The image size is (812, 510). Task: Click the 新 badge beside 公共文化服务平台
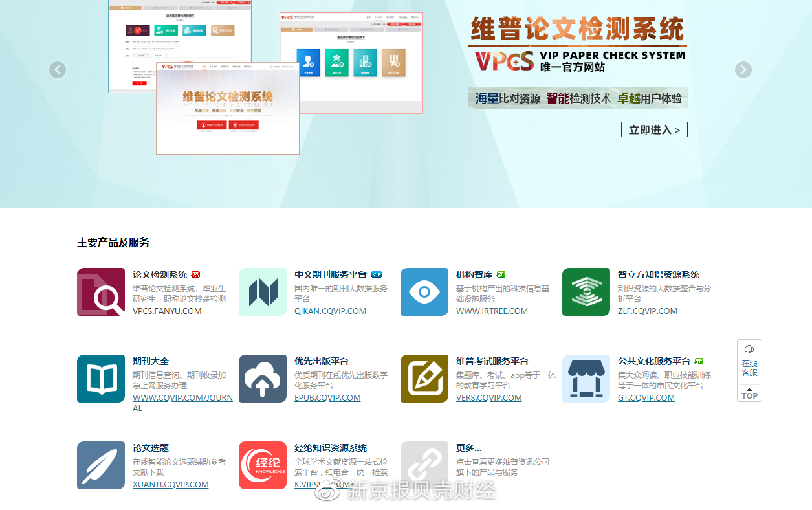(699, 361)
